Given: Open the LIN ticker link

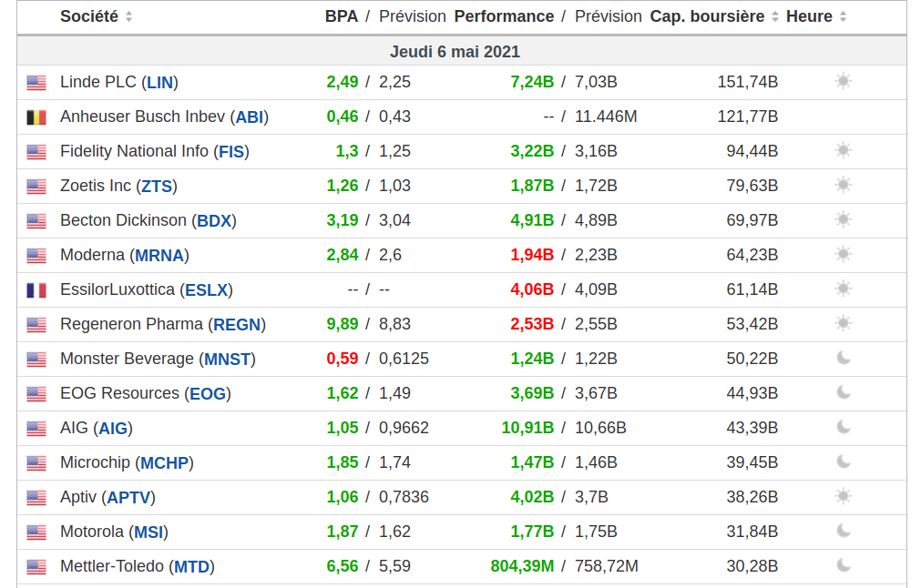Looking at the screenshot, I should (x=159, y=83).
